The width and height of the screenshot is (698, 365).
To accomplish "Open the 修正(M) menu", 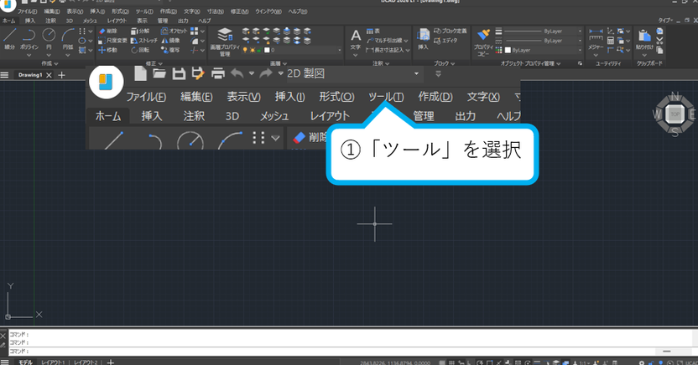I will tap(239, 12).
